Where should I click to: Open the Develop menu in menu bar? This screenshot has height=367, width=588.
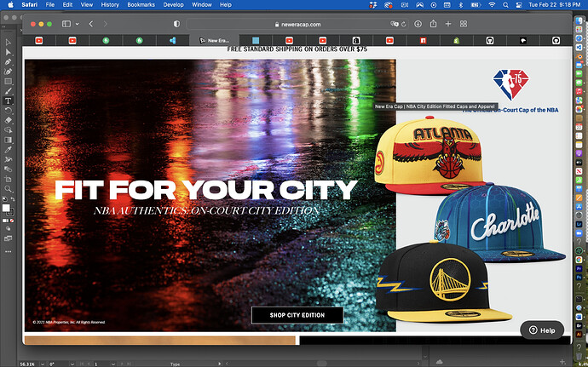coord(173,4)
